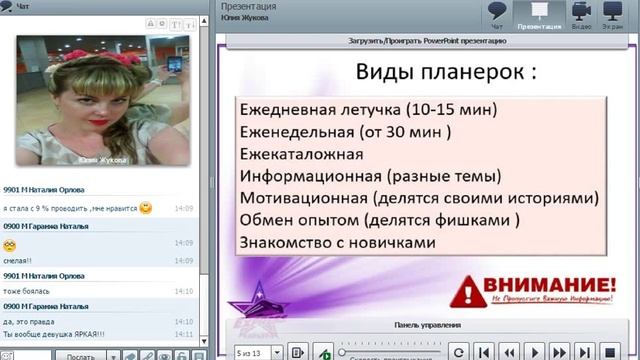Viewport: 640px width, 360px height.
Task: Click the ВНИМАНИЕ! warning banner on slide
Action: point(533,291)
